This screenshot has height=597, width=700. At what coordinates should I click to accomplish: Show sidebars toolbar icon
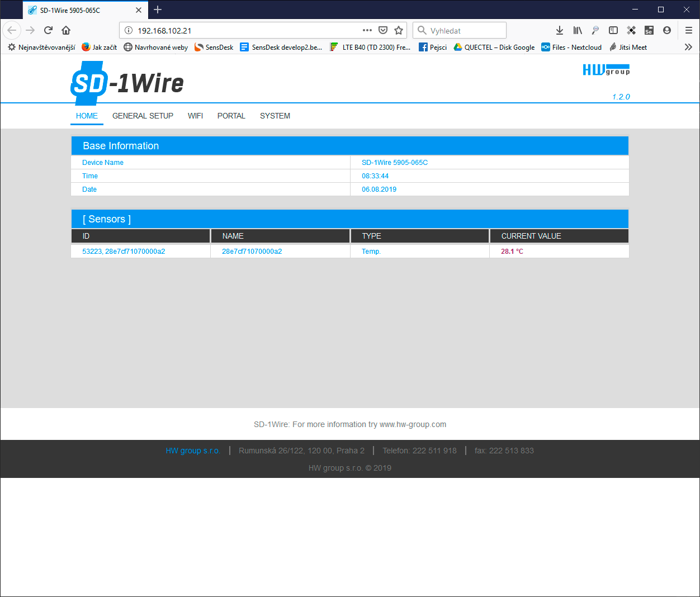pyautogui.click(x=613, y=30)
